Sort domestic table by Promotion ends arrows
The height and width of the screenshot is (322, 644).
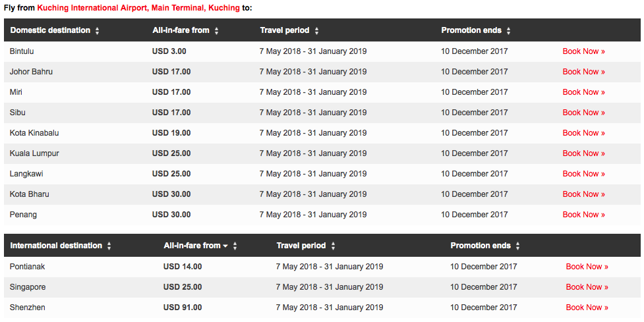[x=508, y=31]
